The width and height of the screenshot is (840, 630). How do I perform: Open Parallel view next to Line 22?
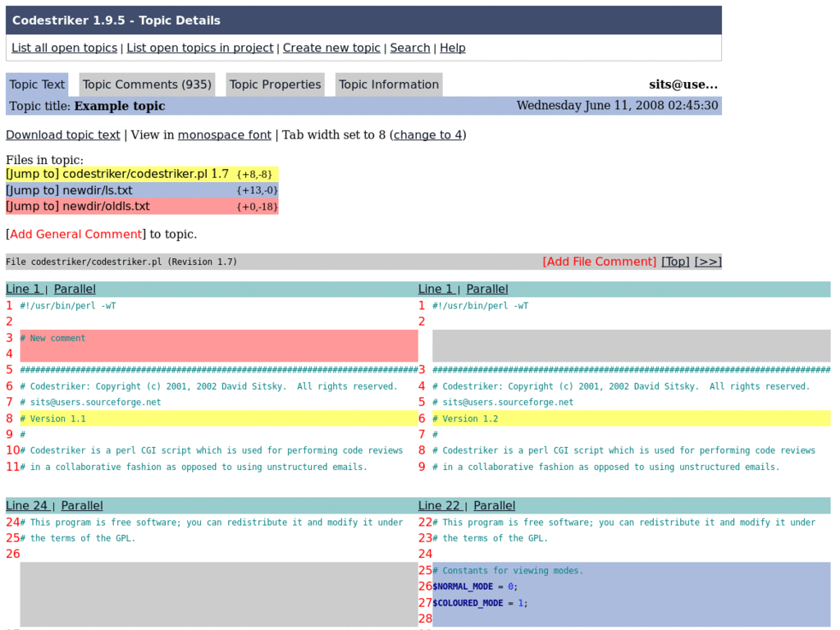click(x=495, y=505)
